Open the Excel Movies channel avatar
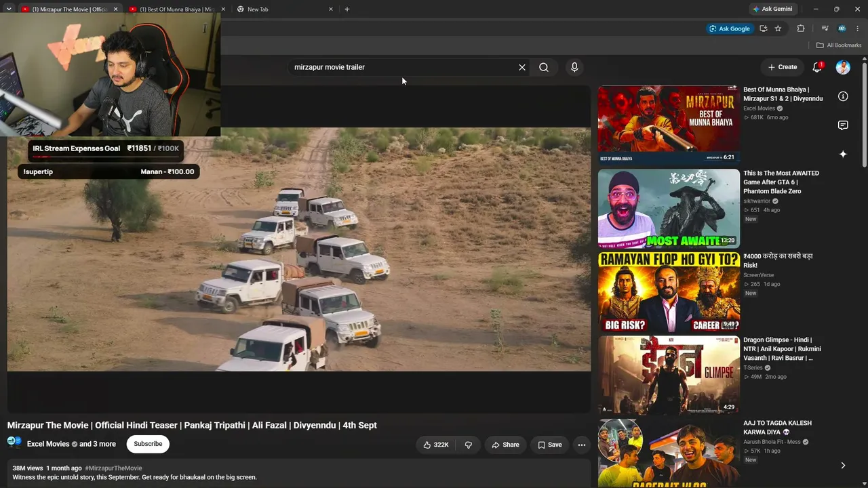 coord(14,443)
